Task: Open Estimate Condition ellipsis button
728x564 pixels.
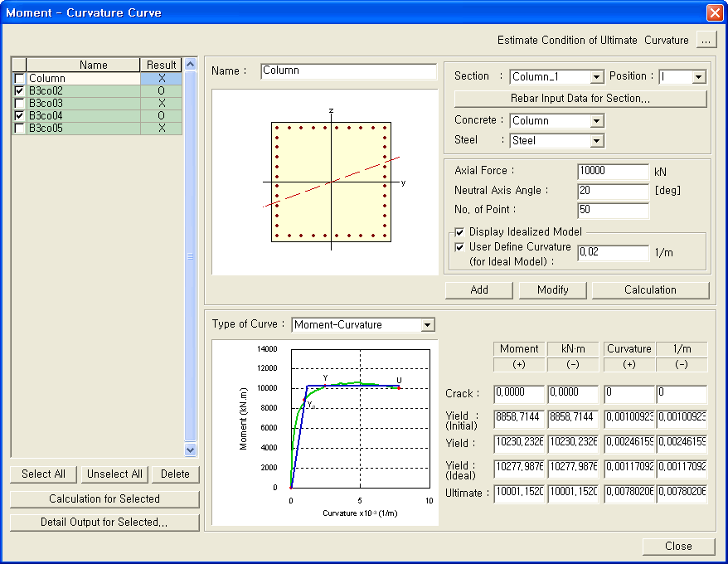Action: (706, 41)
